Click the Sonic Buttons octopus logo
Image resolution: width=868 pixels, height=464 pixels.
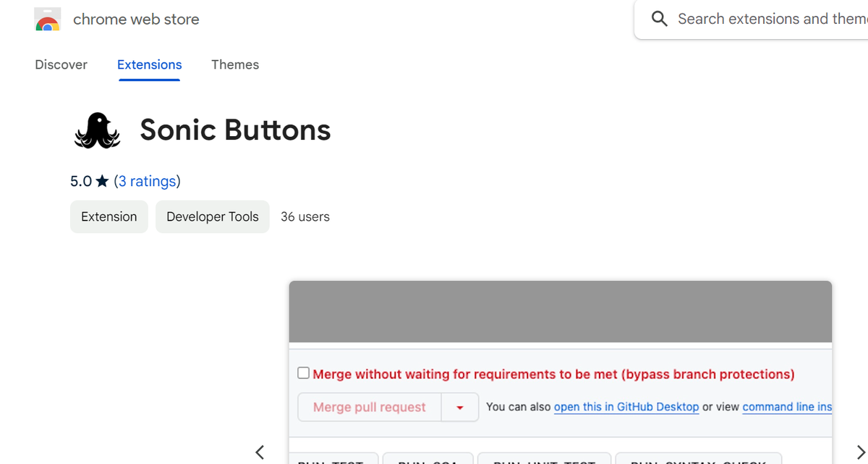tap(97, 130)
